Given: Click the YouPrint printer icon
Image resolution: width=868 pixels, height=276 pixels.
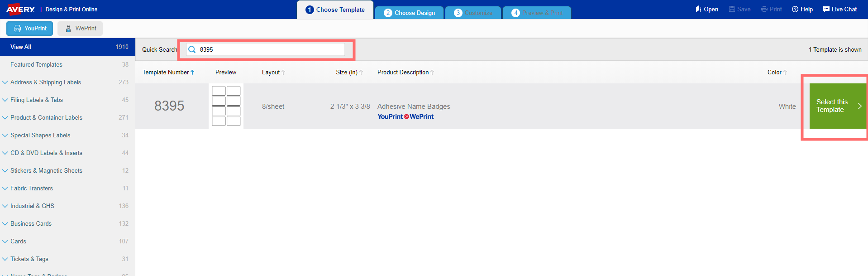Looking at the screenshot, I should point(17,29).
